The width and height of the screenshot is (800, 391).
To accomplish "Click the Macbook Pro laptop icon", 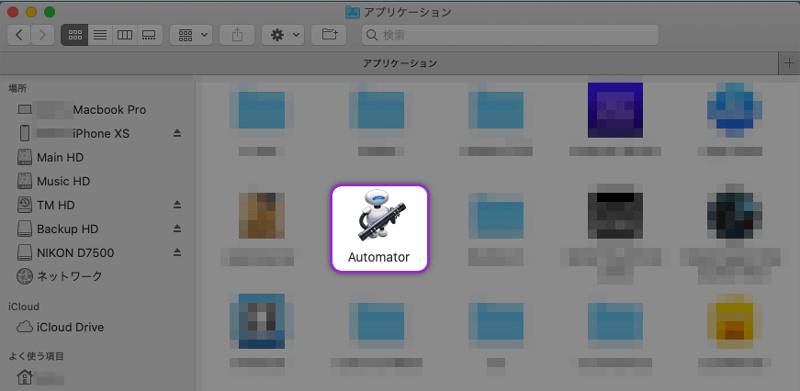I will point(24,110).
